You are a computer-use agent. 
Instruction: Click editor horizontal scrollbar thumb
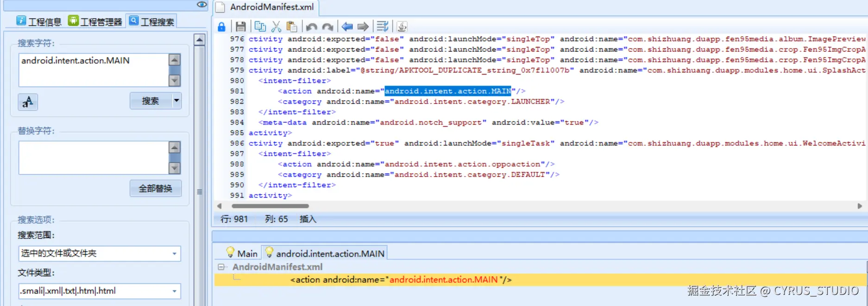[270, 206]
